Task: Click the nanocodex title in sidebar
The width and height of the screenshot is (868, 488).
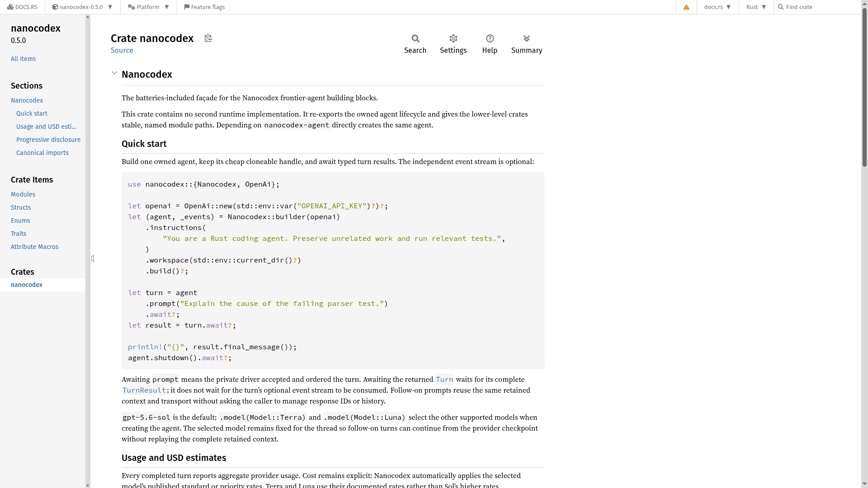Action: tap(36, 28)
